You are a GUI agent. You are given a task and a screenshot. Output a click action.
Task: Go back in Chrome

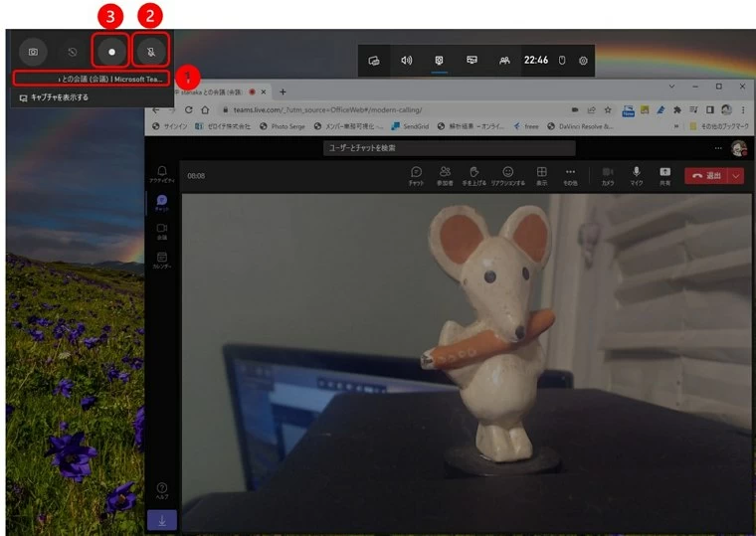click(x=156, y=110)
